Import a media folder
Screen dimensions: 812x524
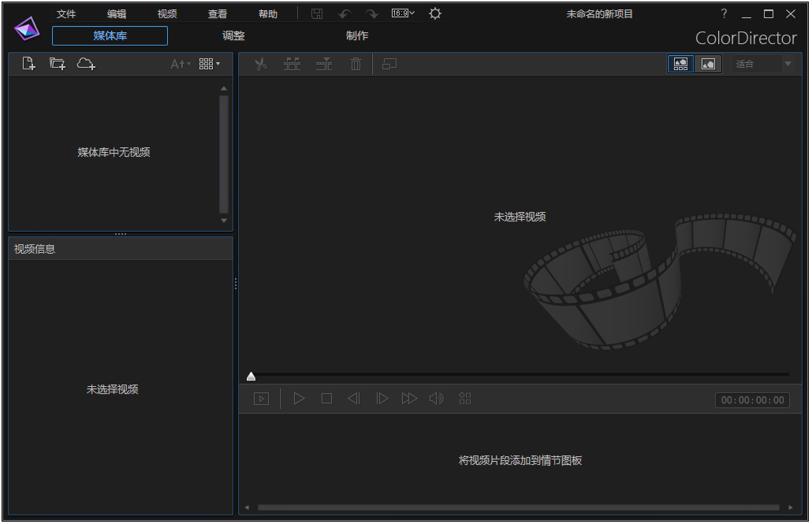point(56,64)
